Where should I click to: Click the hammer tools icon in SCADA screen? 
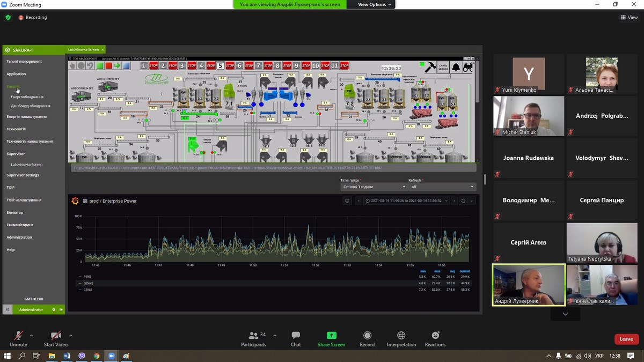tap(430, 67)
